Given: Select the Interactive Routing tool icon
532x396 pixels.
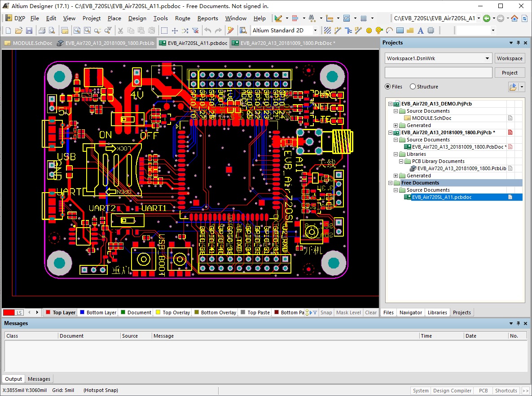Looking at the screenshot, I should (x=338, y=31).
